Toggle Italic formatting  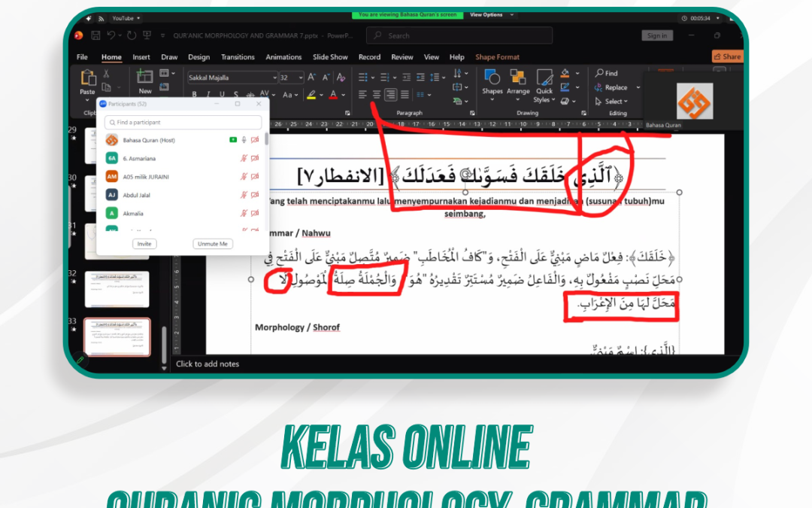[x=208, y=94]
